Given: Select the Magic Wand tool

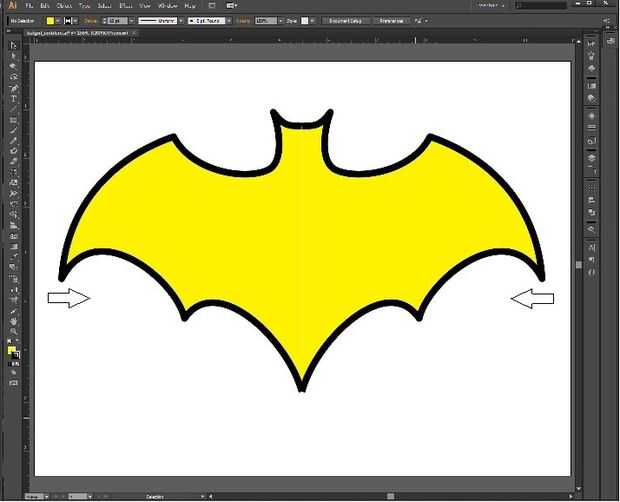Looking at the screenshot, I should pyautogui.click(x=13, y=66).
